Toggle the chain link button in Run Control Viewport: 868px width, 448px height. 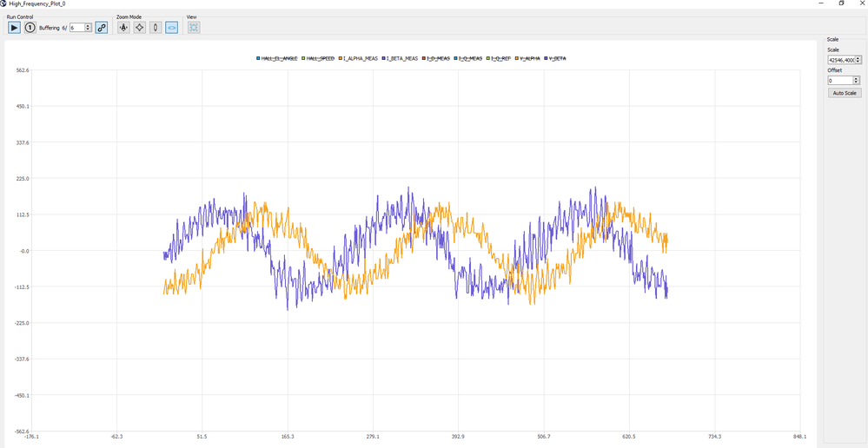coord(102,27)
